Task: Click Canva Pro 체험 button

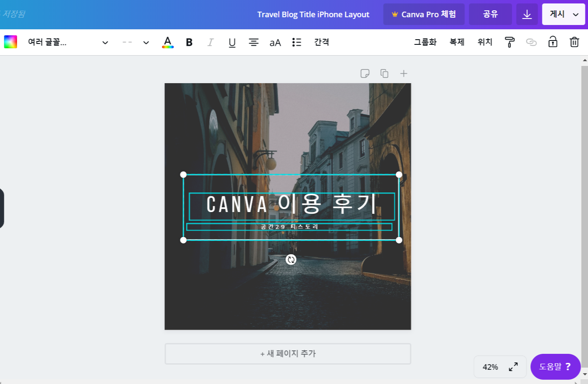Action: [424, 14]
